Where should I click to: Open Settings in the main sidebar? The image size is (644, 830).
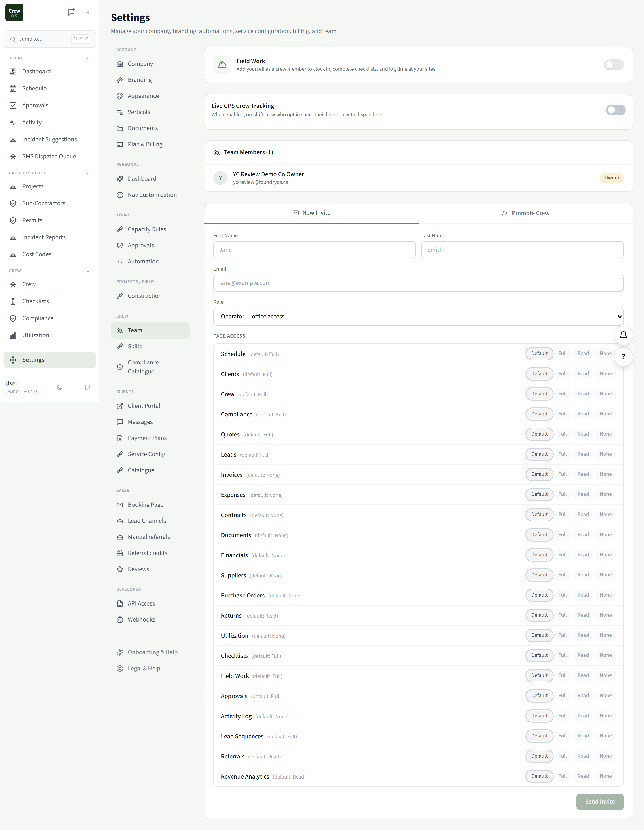point(50,360)
